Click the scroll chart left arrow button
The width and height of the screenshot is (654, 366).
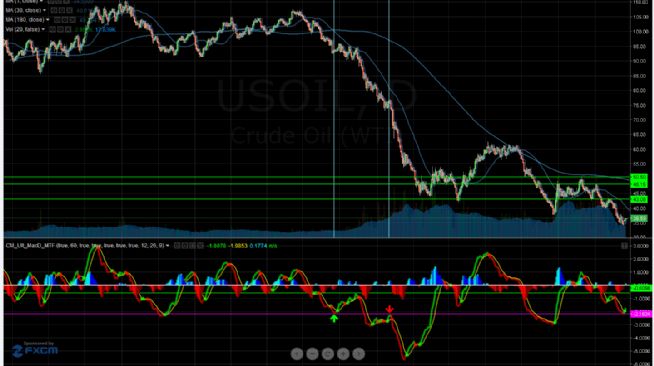297,354
